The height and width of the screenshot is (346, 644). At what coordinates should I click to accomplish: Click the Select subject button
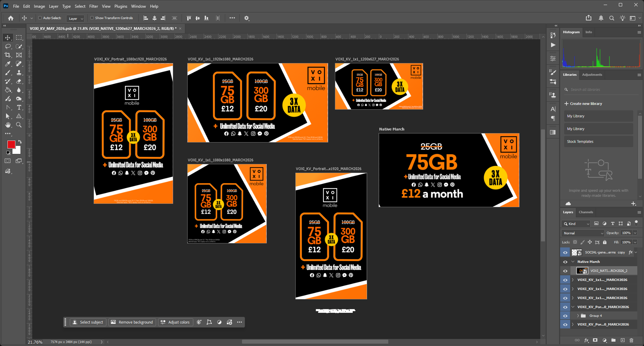coord(88,322)
